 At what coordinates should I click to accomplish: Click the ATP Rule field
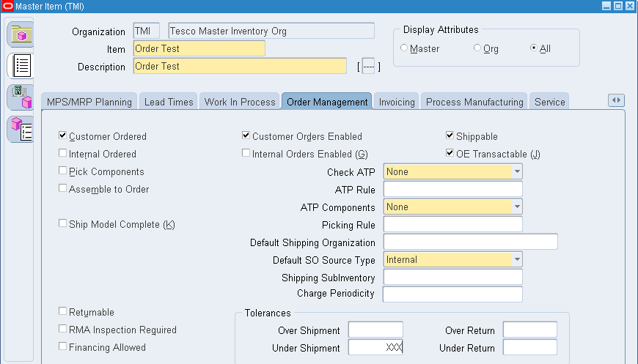click(453, 189)
